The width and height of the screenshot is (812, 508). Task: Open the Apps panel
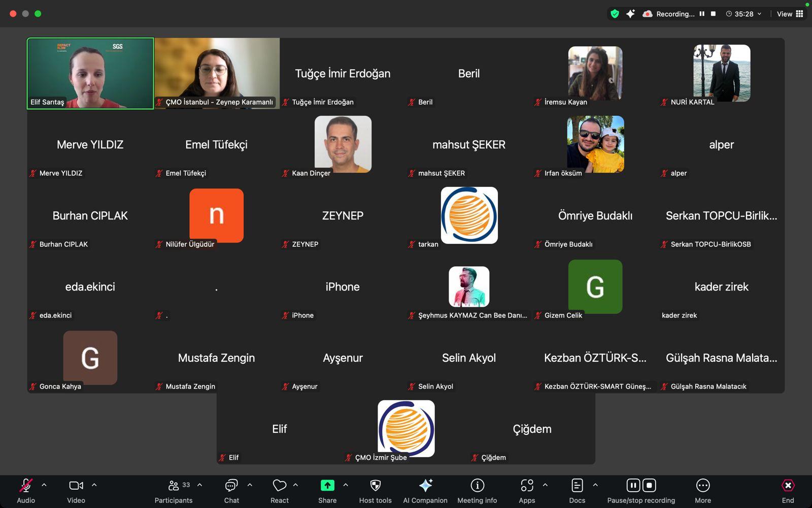pyautogui.click(x=527, y=486)
